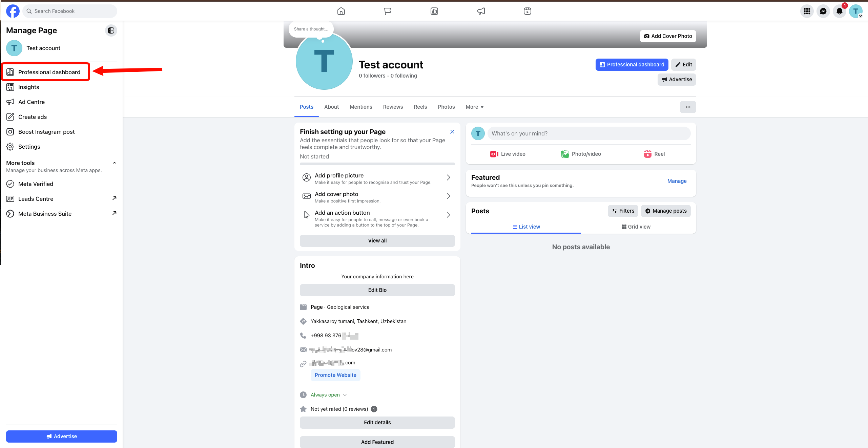Click Test account in the sidebar
This screenshot has width=868, height=448.
pyautogui.click(x=62, y=48)
